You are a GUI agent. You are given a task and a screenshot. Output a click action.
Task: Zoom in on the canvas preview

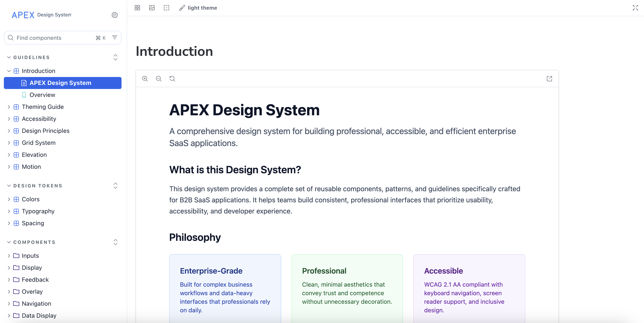point(145,79)
